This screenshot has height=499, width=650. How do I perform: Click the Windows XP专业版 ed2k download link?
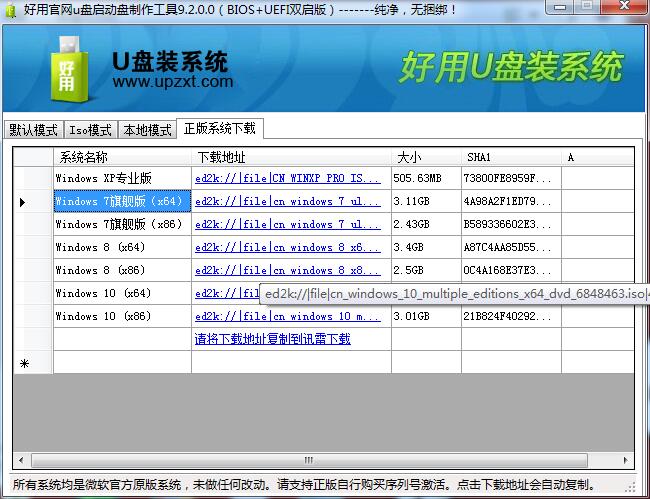tap(288, 179)
